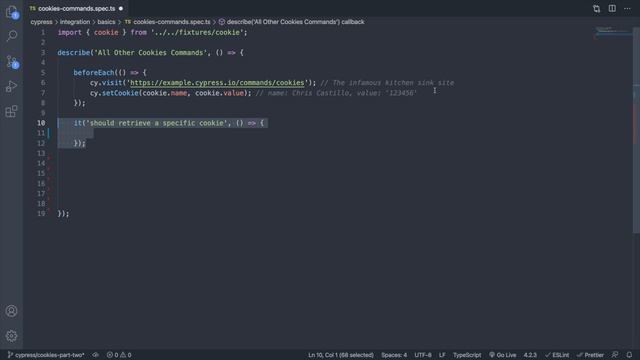Click the unsaved dot on cookies-commands tab

pos(121,9)
